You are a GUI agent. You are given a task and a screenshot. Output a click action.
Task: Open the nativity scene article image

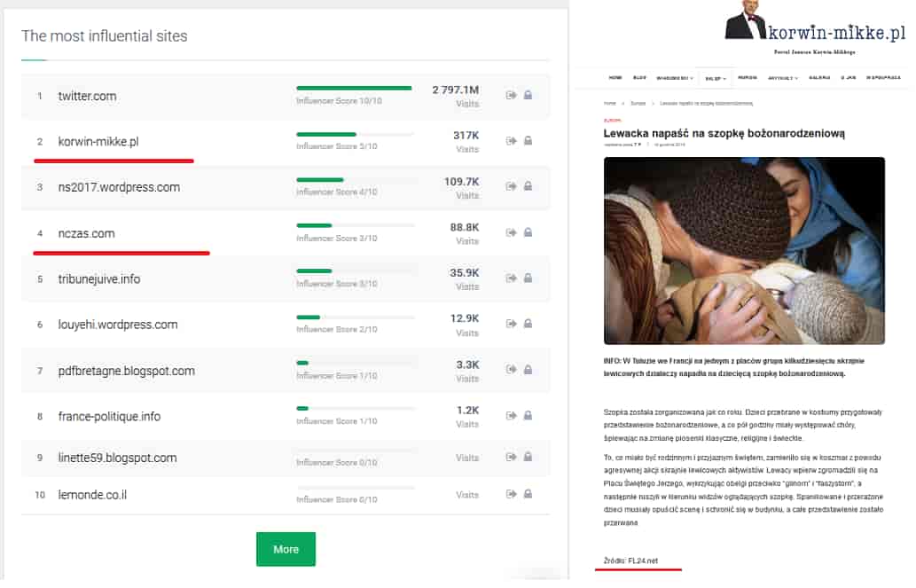(744, 251)
